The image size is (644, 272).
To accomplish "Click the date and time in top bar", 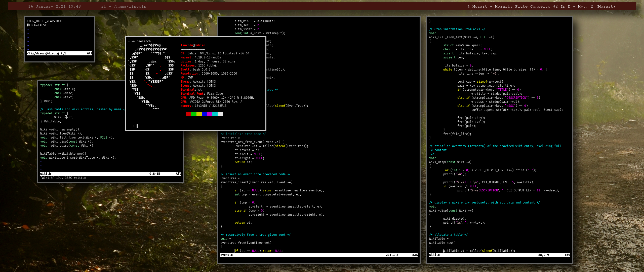I will click(54, 6).
